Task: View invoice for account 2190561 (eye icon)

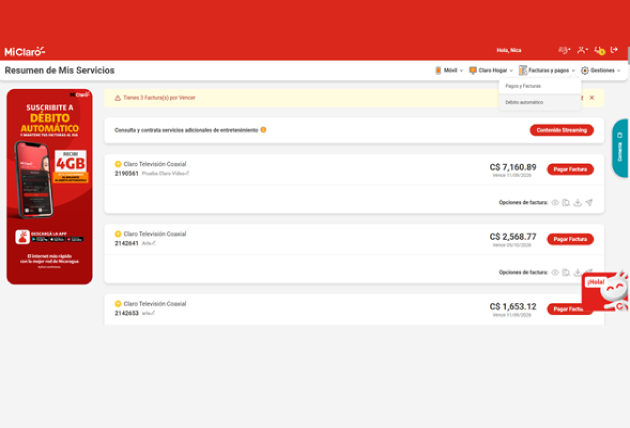Action: point(555,203)
